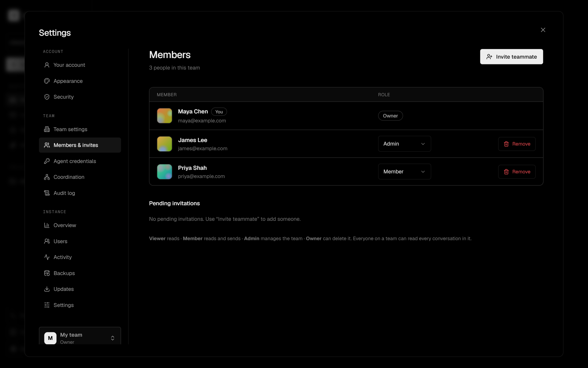
Task: Open the Security section
Action: [80, 97]
